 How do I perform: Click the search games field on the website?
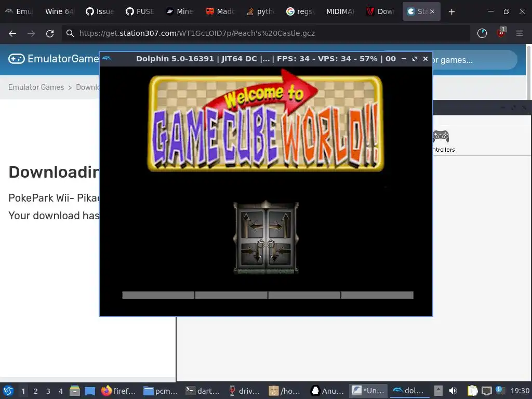click(475, 60)
